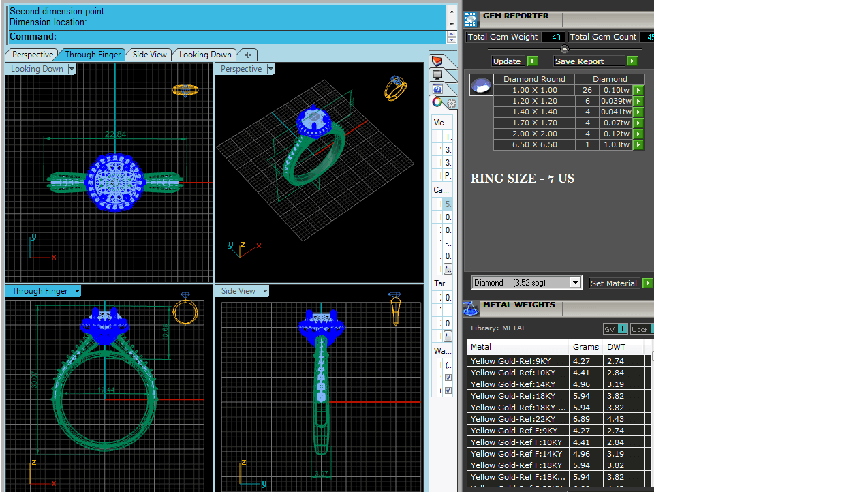Open the Layers tab icon in side panel
The width and height of the screenshot is (868, 492).
pyautogui.click(x=437, y=61)
